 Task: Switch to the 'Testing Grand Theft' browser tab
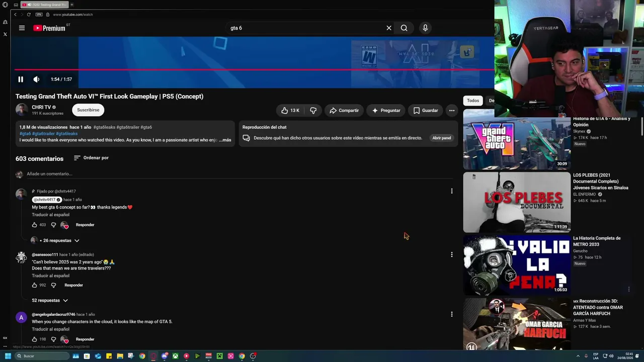(x=44, y=5)
